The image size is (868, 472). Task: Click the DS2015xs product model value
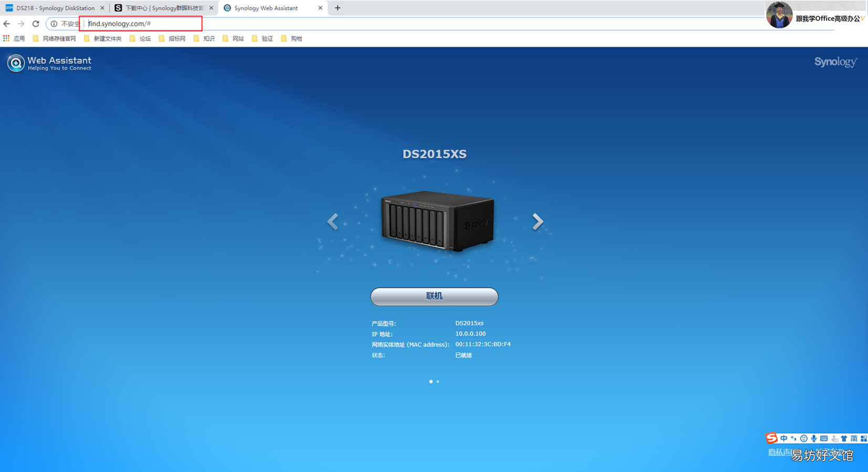click(x=469, y=323)
